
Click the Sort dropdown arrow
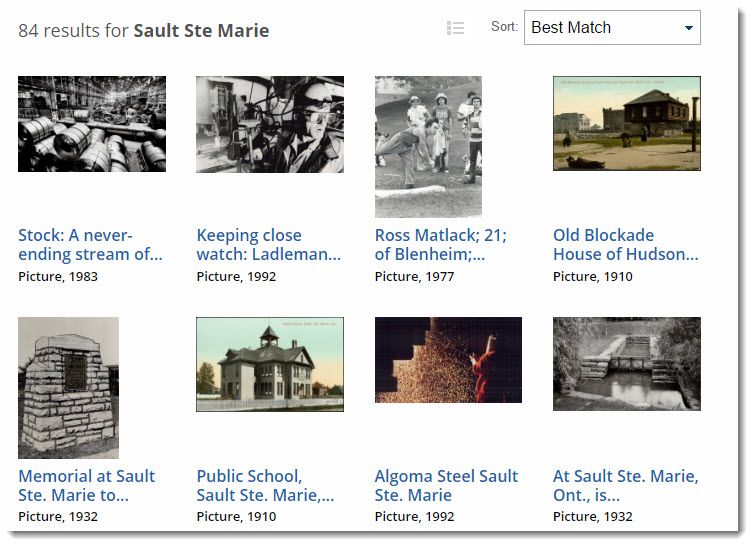pos(688,28)
